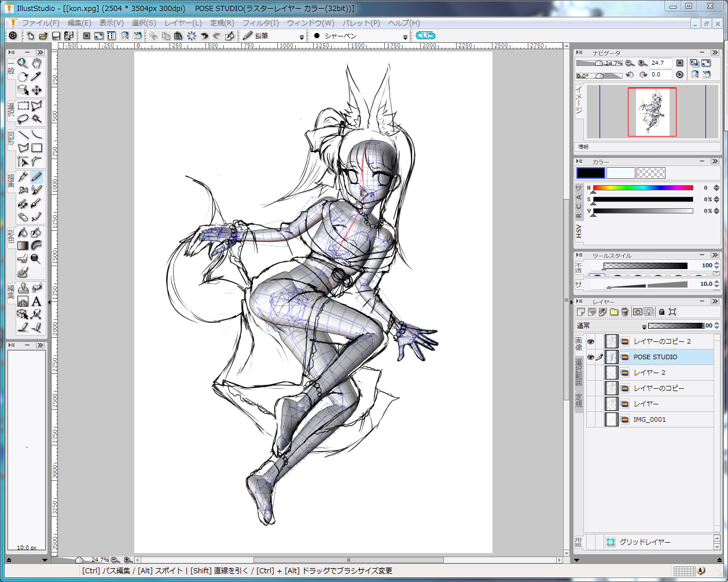The image size is (728, 582).
Task: Toggle visibility of レイヤーのコピー 2 layer
Action: click(x=590, y=342)
